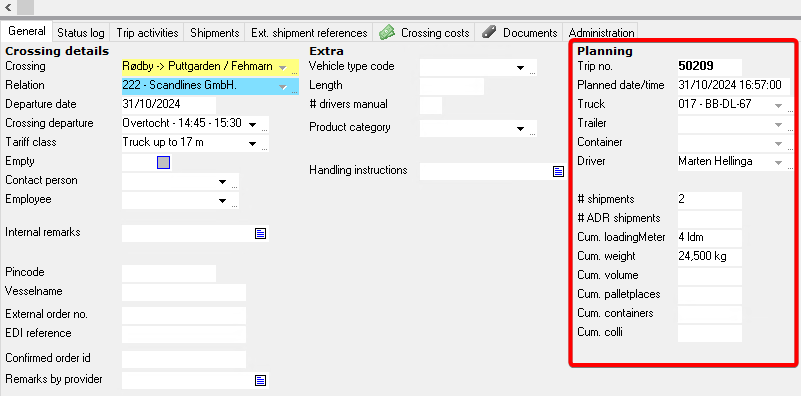This screenshot has width=801, height=396.
Task: Switch to the Trip activities tab
Action: pos(147,33)
